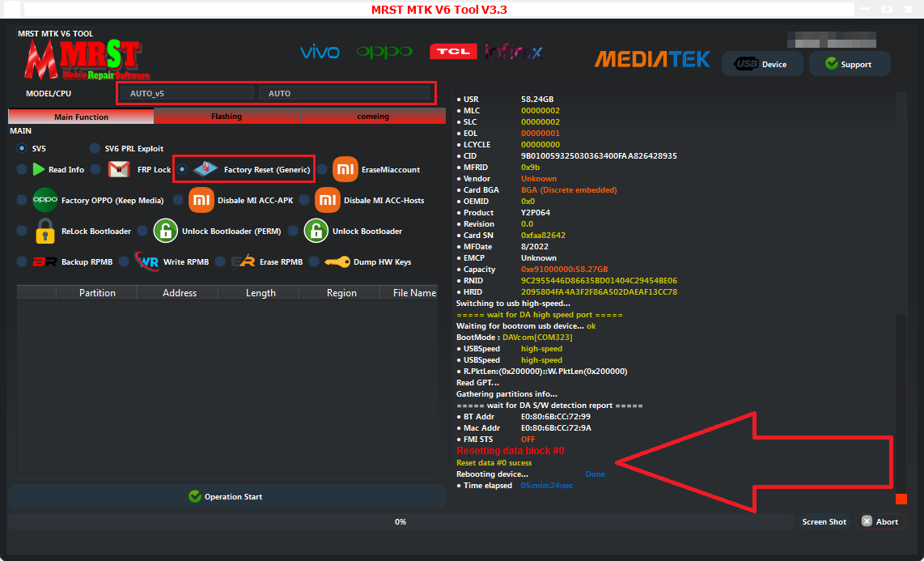This screenshot has width=924, height=561.
Task: Click the Address column header
Action: pyautogui.click(x=179, y=293)
